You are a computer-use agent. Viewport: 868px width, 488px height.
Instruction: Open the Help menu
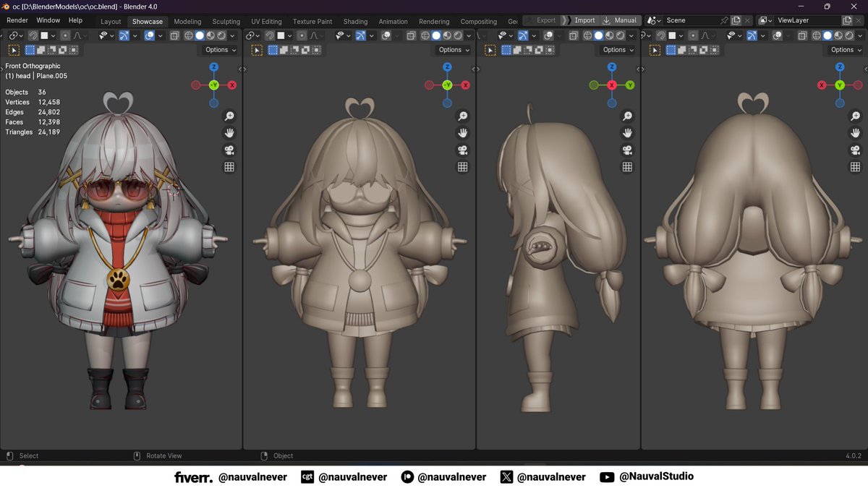point(75,20)
